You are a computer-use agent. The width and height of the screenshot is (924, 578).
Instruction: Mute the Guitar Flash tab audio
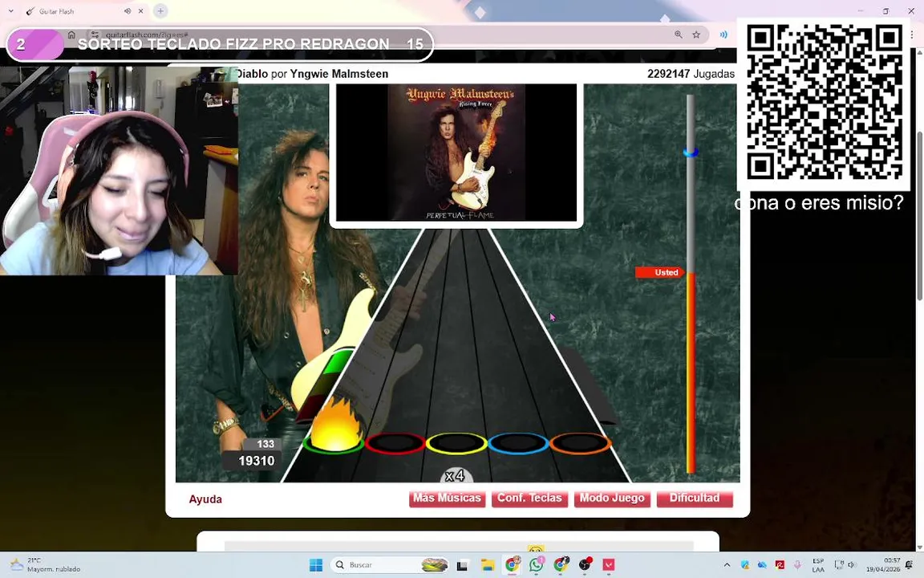point(128,11)
